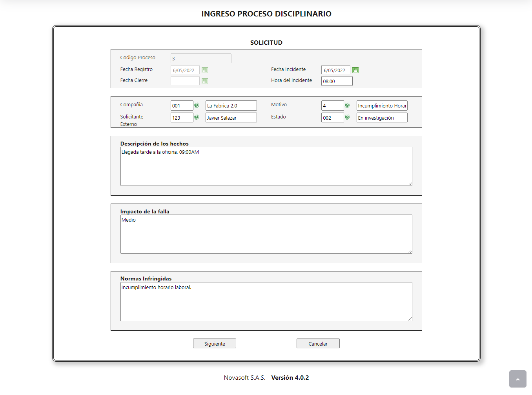The image size is (532, 395).
Task: Click the SOLICITUD section heading
Action: pyautogui.click(x=266, y=42)
